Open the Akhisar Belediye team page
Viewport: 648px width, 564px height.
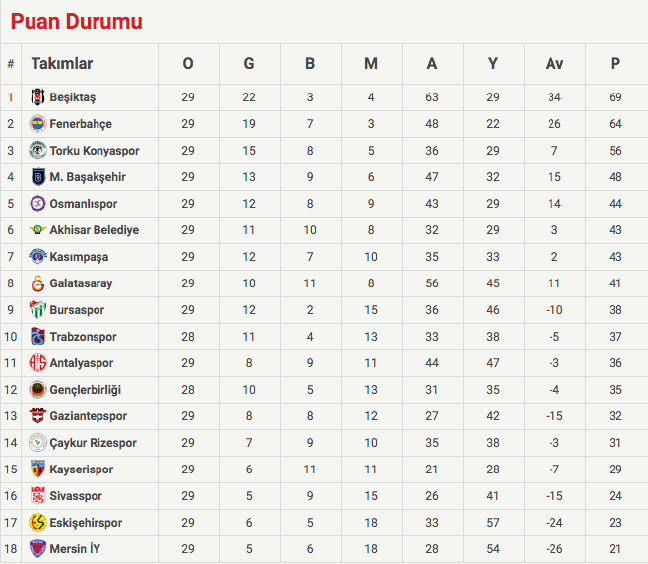94,230
